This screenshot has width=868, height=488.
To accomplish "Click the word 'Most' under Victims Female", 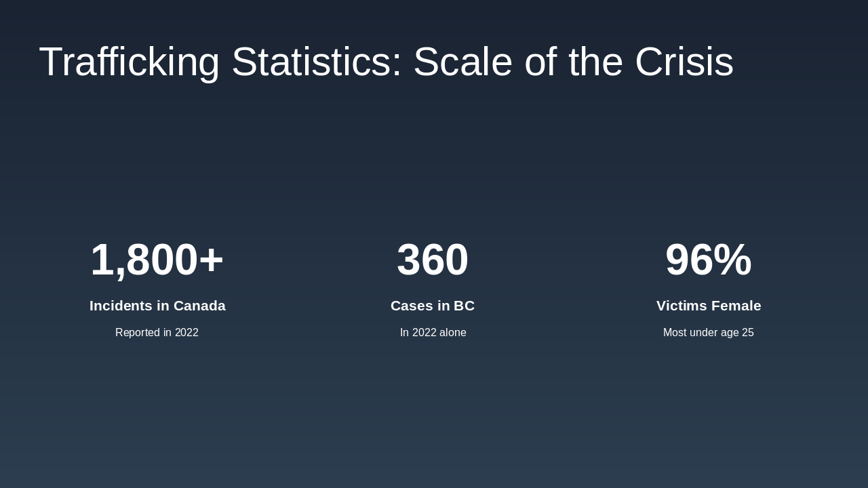I will [x=675, y=333].
